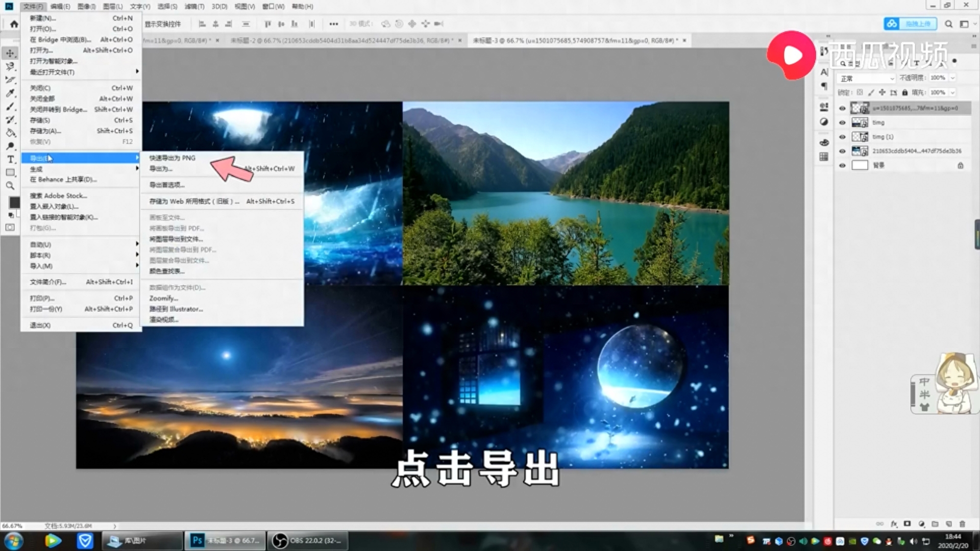Toggle lock all padlock for layer
Image resolution: width=980 pixels, height=551 pixels.
pyautogui.click(x=904, y=93)
